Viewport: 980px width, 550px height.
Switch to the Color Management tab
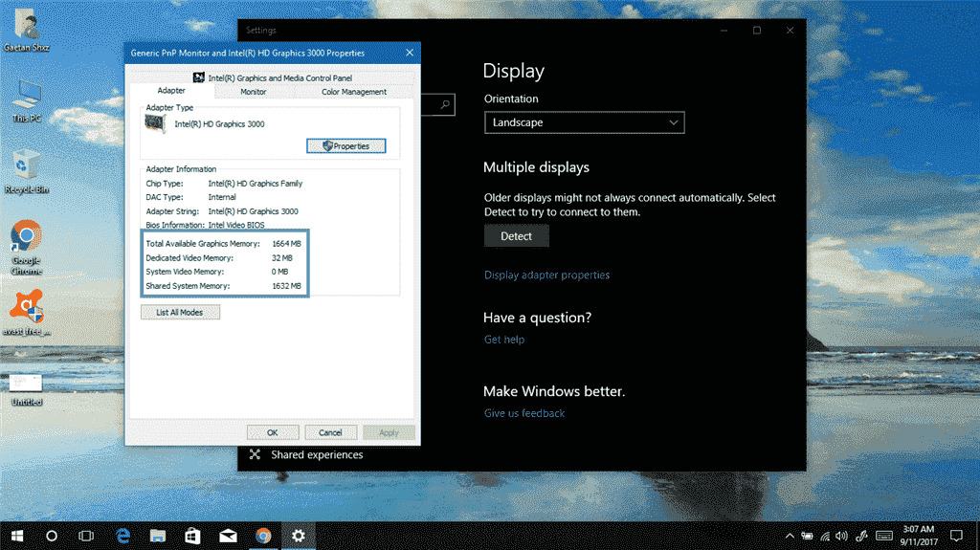(x=354, y=92)
